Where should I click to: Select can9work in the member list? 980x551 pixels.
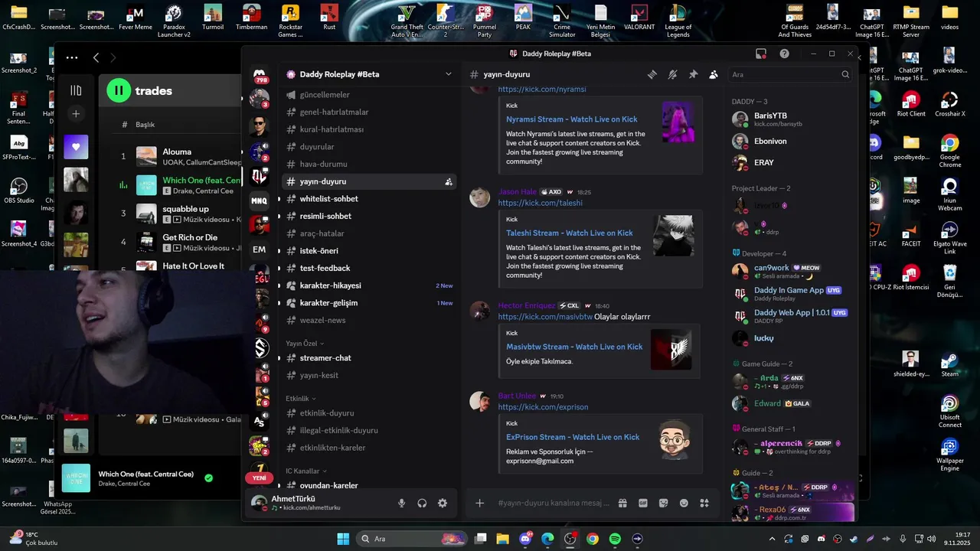click(792, 271)
